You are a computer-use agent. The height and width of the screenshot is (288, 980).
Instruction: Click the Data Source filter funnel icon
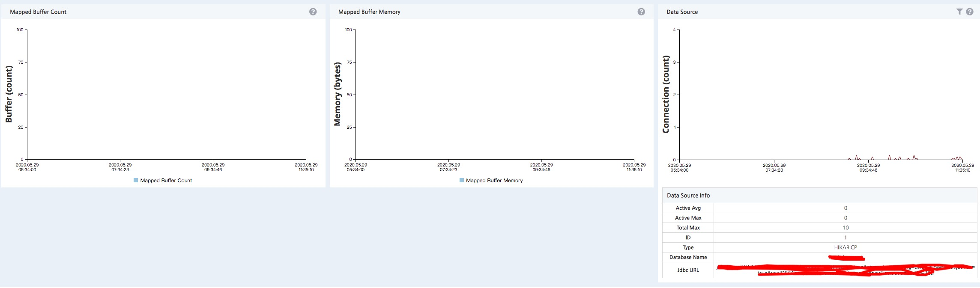tap(959, 12)
